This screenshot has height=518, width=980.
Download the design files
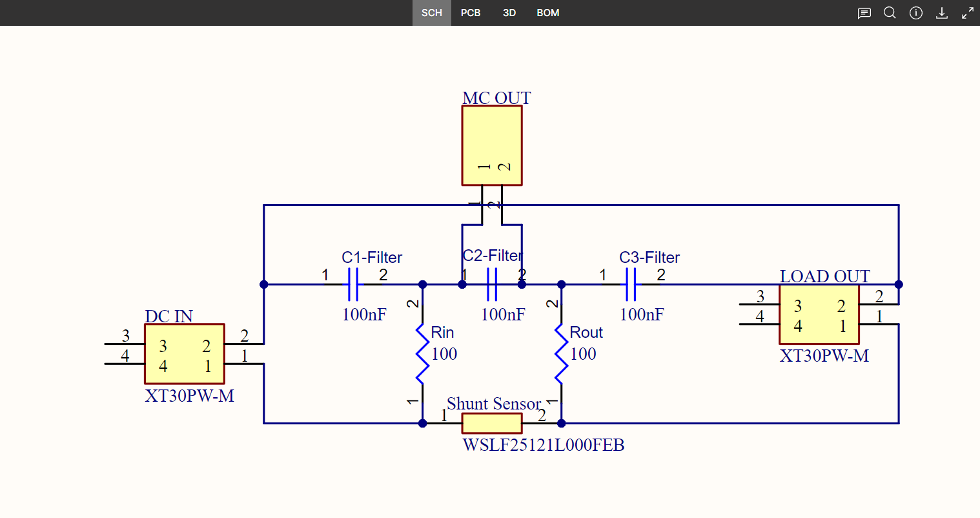942,13
